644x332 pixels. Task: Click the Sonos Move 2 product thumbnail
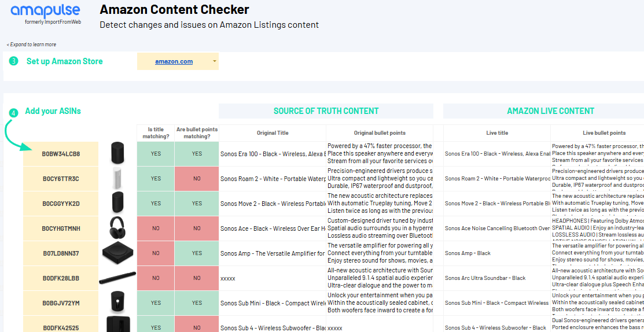(x=117, y=203)
